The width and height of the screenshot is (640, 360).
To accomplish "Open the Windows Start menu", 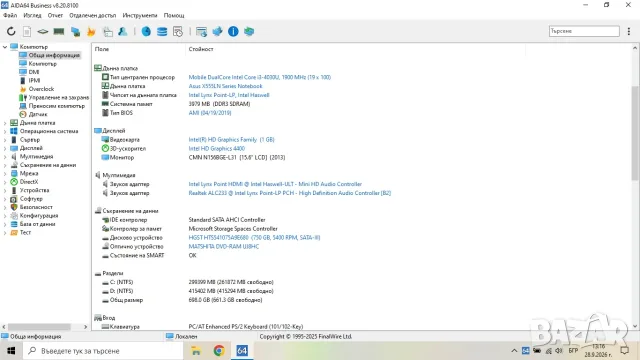I will click(11, 351).
